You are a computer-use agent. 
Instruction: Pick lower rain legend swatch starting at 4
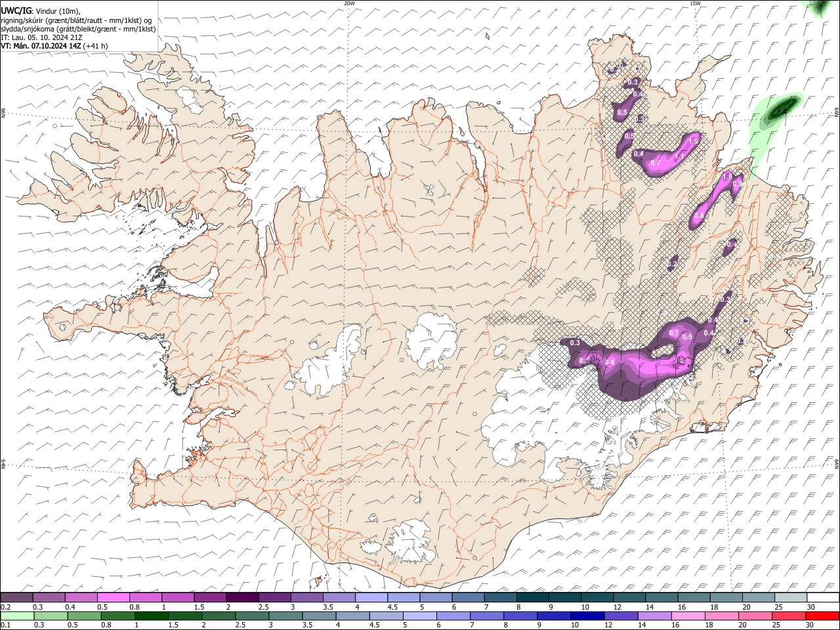353,616
